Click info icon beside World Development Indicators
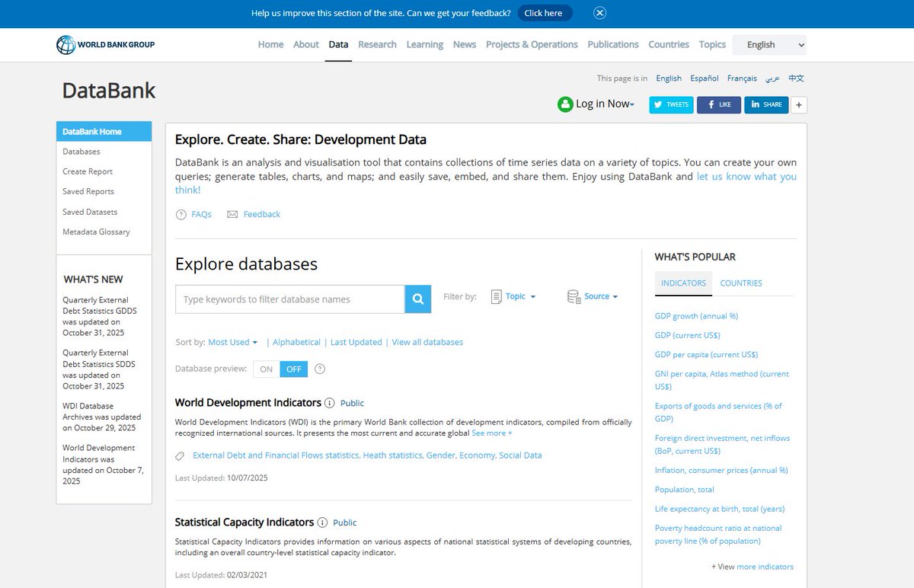Screen dimensions: 914x588 click(x=330, y=403)
